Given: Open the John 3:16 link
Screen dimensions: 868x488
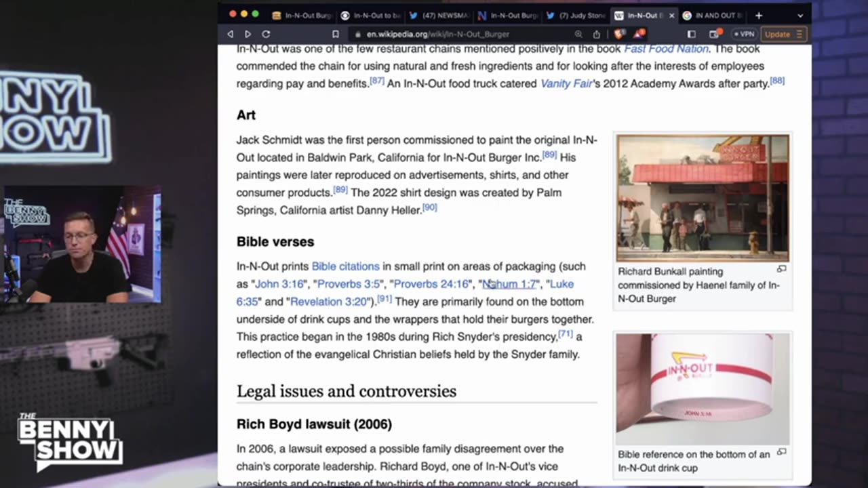Looking at the screenshot, I should [x=279, y=284].
